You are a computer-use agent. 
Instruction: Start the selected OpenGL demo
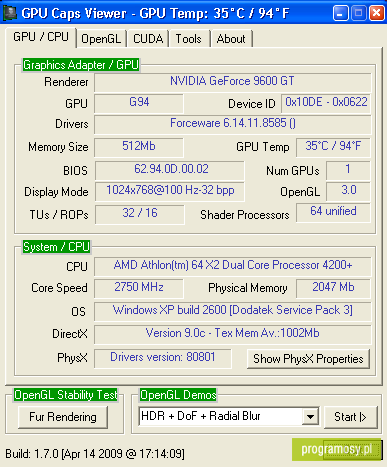pyautogui.click(x=350, y=417)
